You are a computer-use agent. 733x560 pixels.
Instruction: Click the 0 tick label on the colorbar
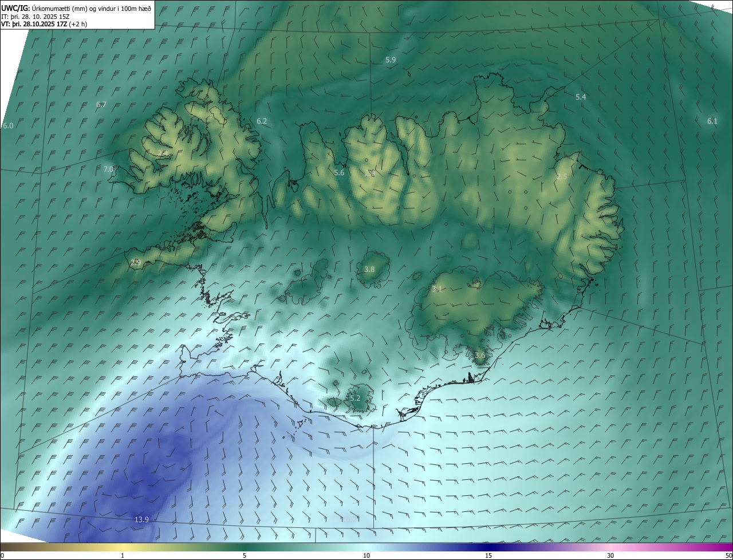tap(2, 555)
